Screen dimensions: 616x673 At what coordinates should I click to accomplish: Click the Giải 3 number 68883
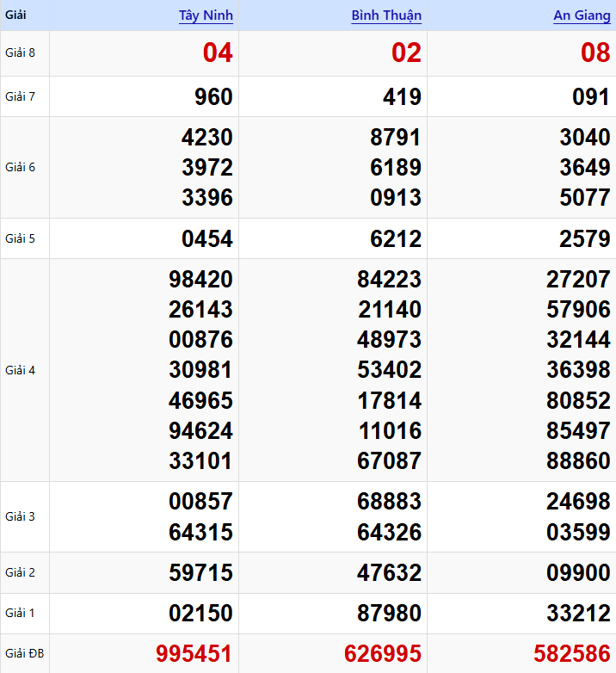click(x=390, y=502)
